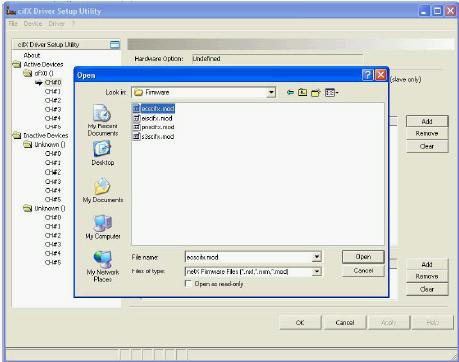Click the upper Clear button
This screenshot has height=362, width=459.
(x=427, y=146)
